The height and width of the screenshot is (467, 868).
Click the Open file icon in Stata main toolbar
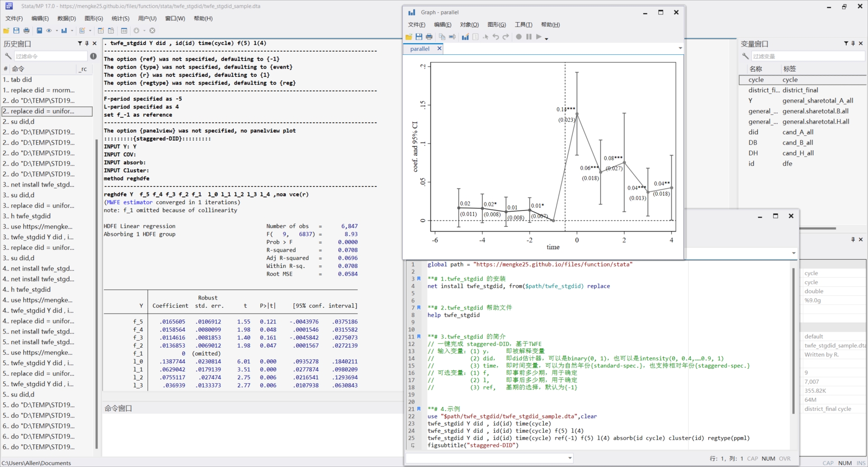pyautogui.click(x=6, y=30)
